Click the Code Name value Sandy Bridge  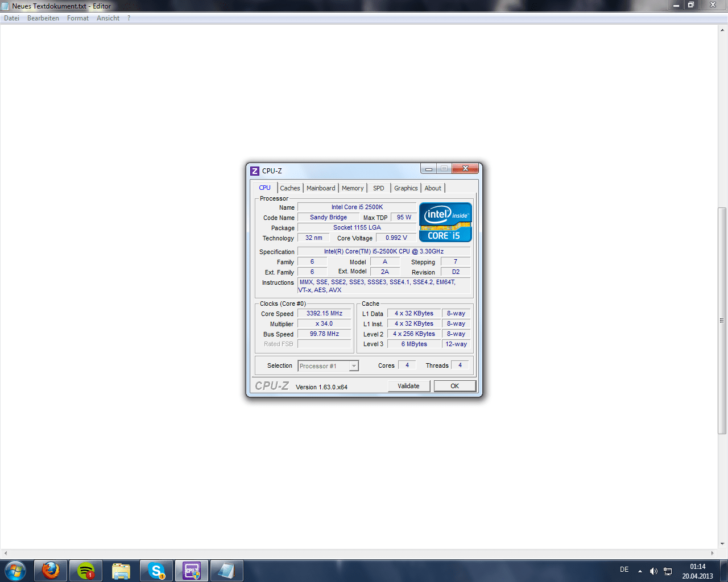coord(328,217)
